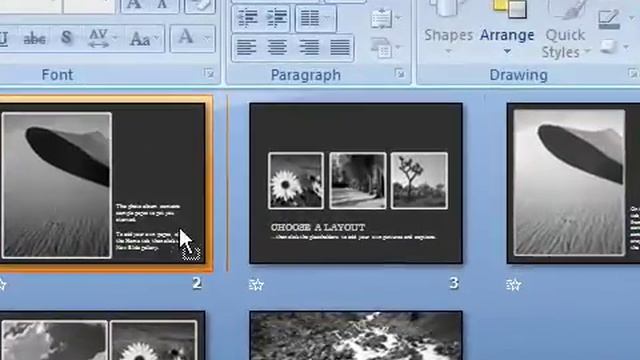The height and width of the screenshot is (360, 640).
Task: Justify the paragraph text
Action: point(340,48)
